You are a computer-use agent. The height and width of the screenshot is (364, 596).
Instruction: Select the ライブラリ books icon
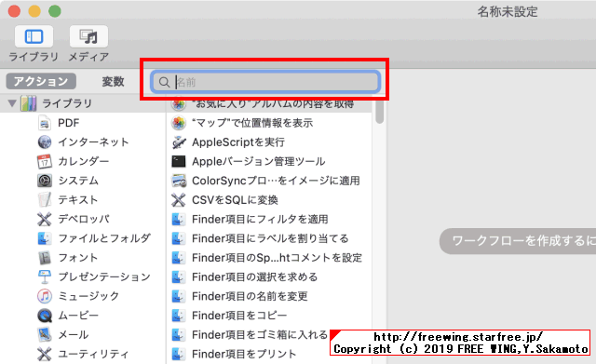point(29,103)
